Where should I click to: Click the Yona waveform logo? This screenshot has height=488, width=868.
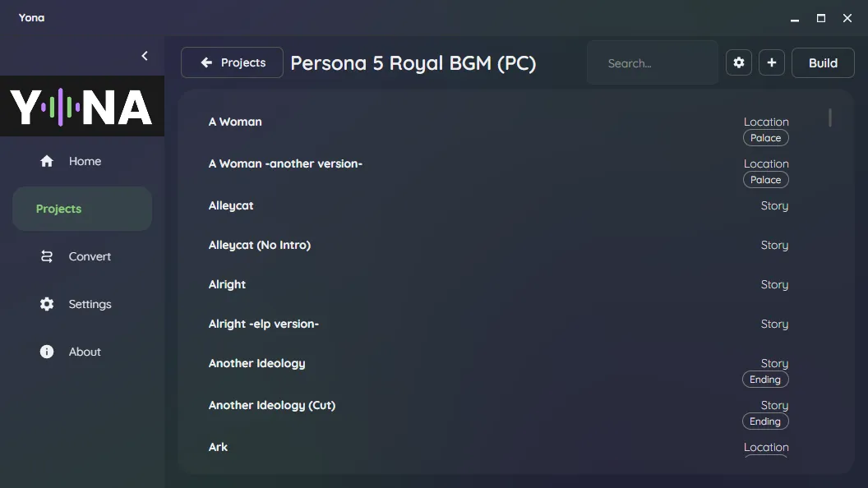pyautogui.click(x=82, y=106)
